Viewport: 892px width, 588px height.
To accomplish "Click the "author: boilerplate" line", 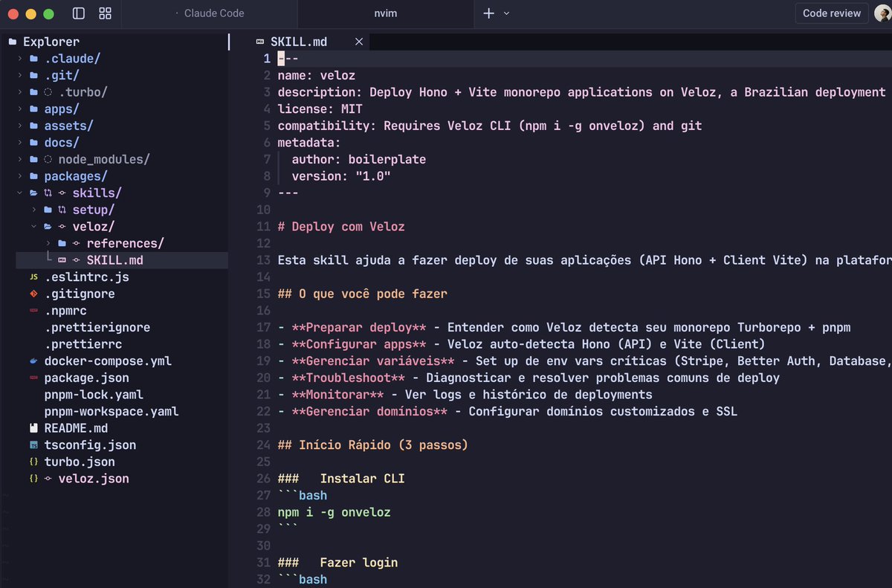I will click(x=359, y=159).
